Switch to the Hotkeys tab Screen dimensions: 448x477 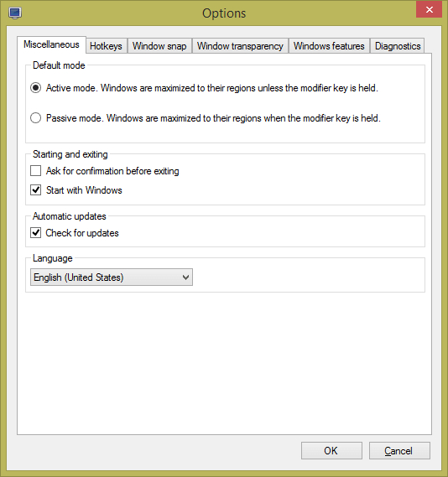pyautogui.click(x=106, y=46)
